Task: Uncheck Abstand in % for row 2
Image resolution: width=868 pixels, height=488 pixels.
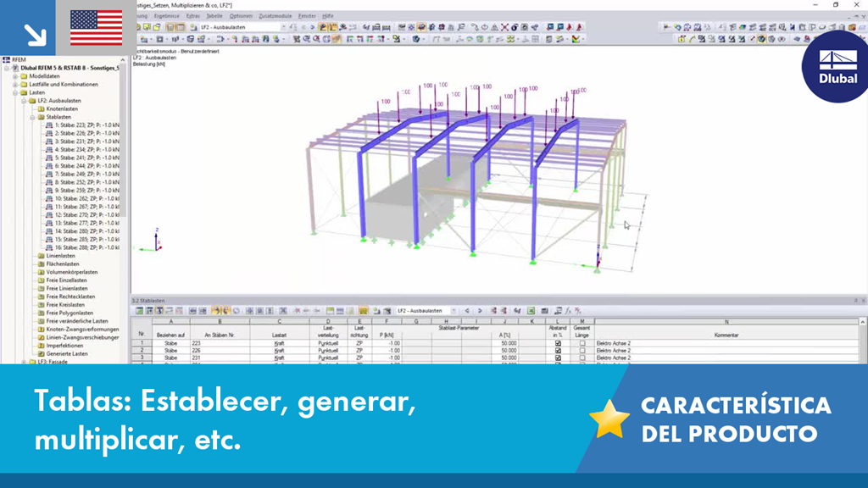Action: 558,351
